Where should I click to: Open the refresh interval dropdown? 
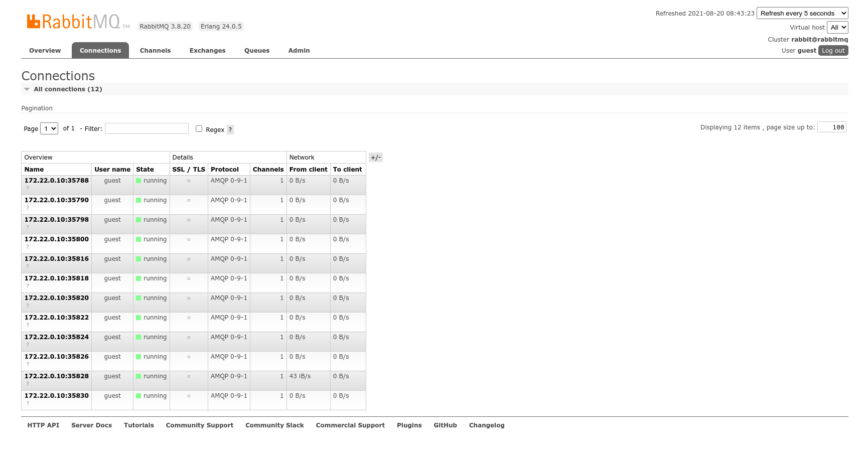[802, 14]
